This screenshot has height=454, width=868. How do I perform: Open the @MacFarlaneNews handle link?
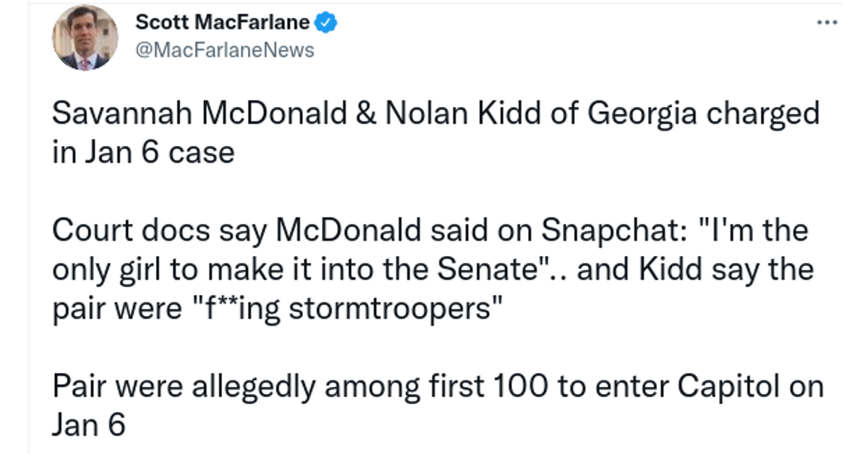coord(225,50)
